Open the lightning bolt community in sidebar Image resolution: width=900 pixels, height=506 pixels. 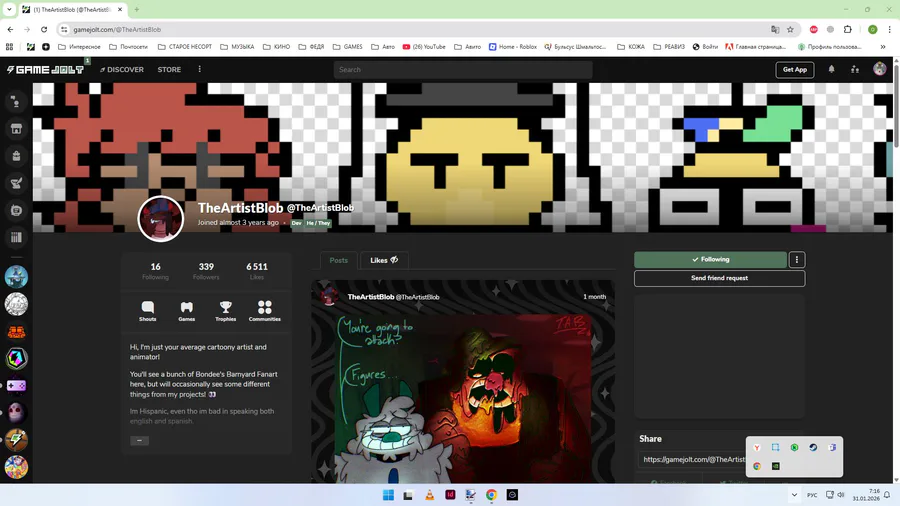16,440
